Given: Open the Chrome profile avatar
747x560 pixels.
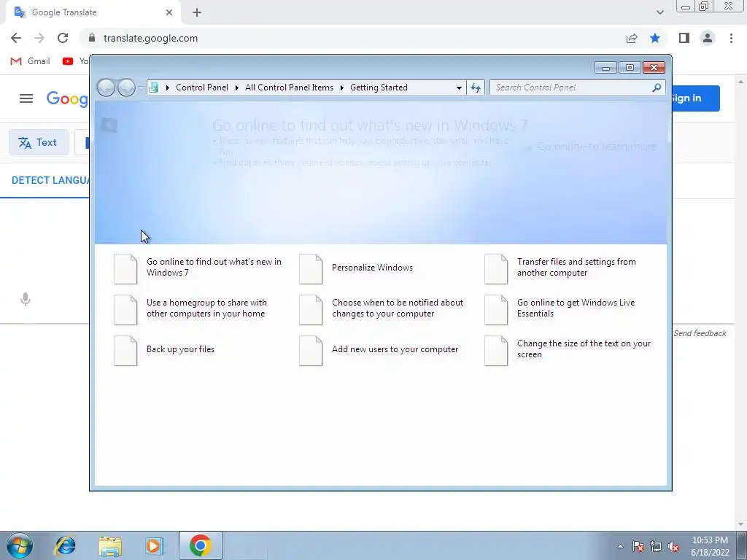Looking at the screenshot, I should [x=708, y=38].
